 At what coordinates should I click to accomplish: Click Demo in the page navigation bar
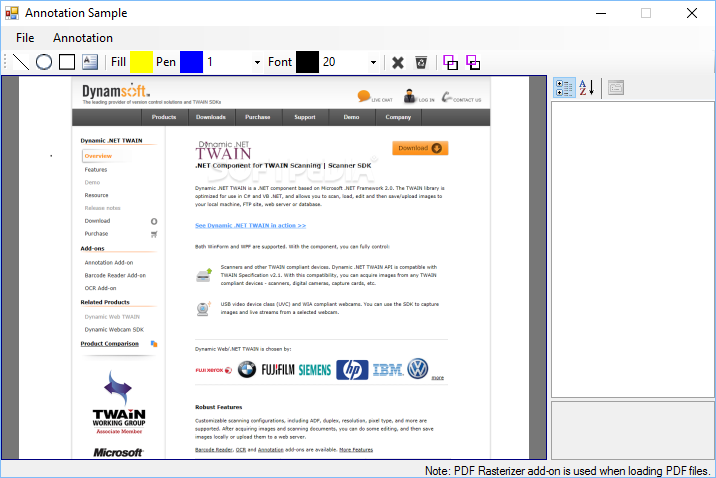point(351,117)
